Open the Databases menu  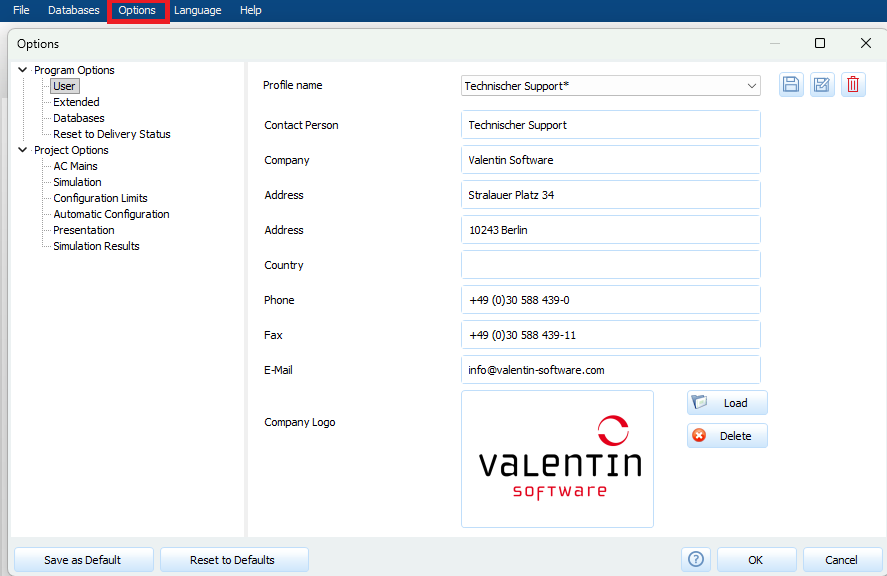pos(74,10)
